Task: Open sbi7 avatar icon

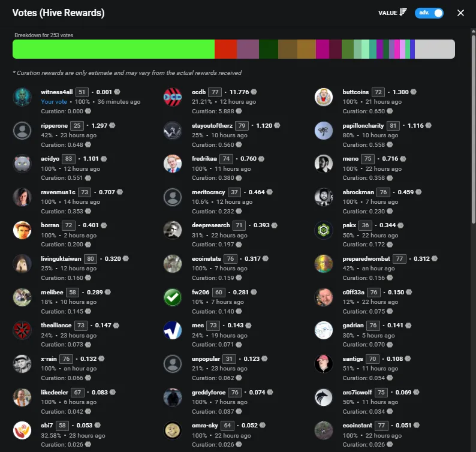Action: point(22,430)
